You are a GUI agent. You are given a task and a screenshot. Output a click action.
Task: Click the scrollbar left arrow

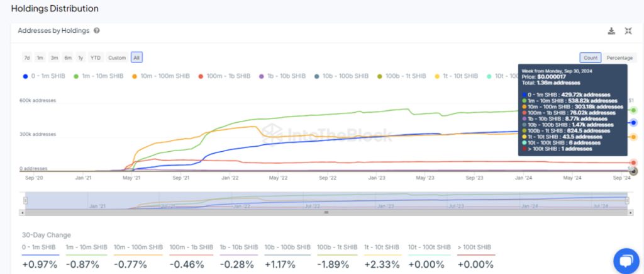tap(25, 213)
